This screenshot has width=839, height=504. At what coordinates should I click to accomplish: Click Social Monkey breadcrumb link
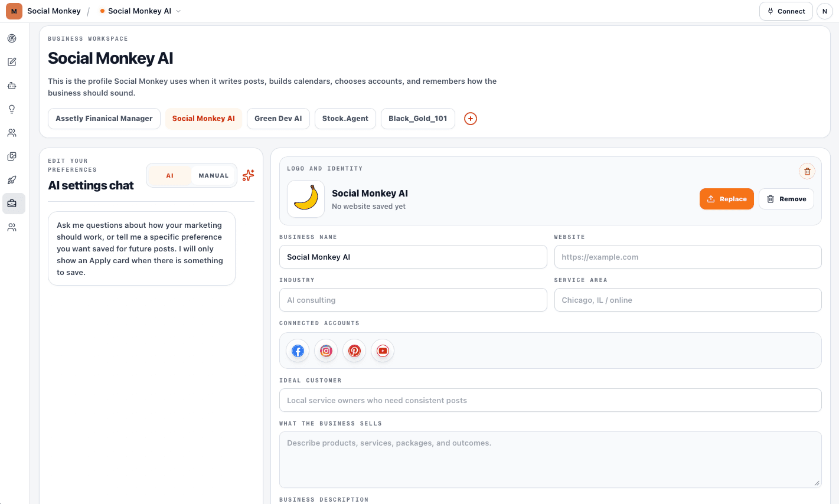coord(54,11)
